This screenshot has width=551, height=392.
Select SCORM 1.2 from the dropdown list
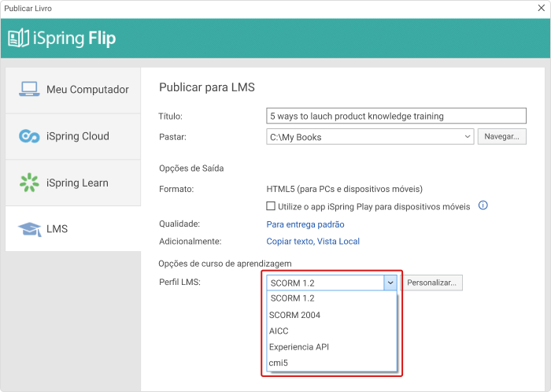332,298
